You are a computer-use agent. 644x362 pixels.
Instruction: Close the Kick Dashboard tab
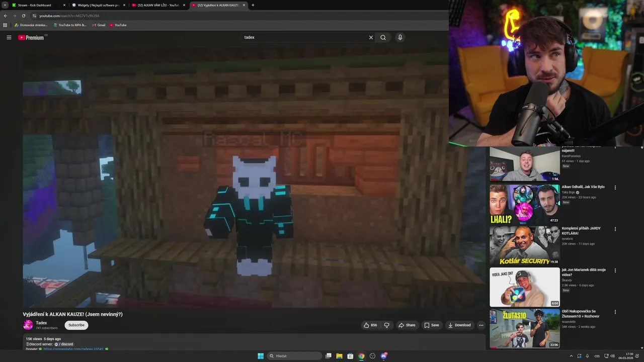64,5
